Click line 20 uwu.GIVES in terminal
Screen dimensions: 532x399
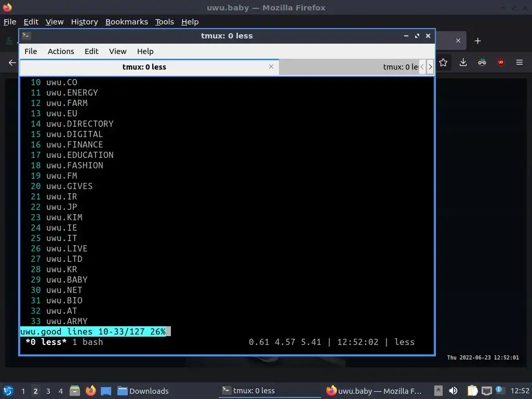pyautogui.click(x=61, y=187)
